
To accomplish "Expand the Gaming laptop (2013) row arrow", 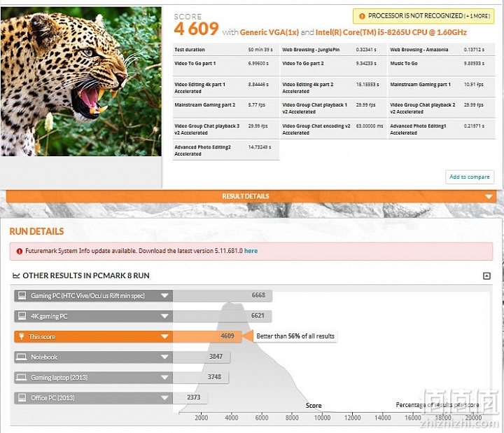I will (x=164, y=378).
